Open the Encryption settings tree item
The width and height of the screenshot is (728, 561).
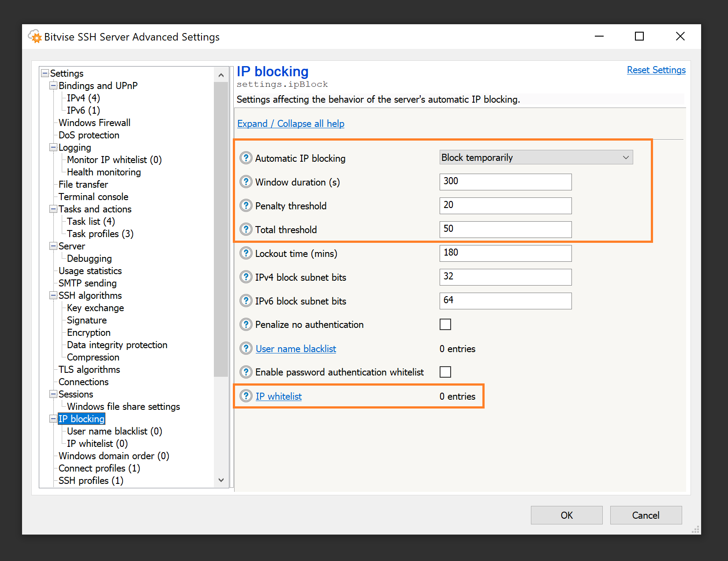89,332
